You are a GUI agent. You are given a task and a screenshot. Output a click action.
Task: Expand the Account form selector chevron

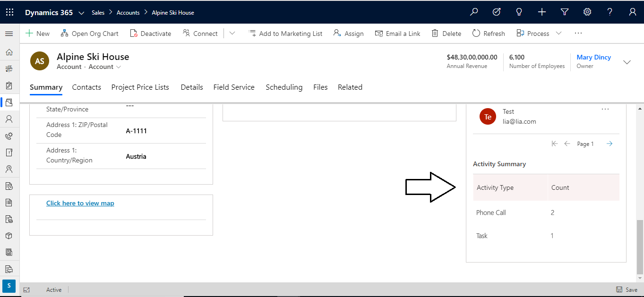pos(119,67)
